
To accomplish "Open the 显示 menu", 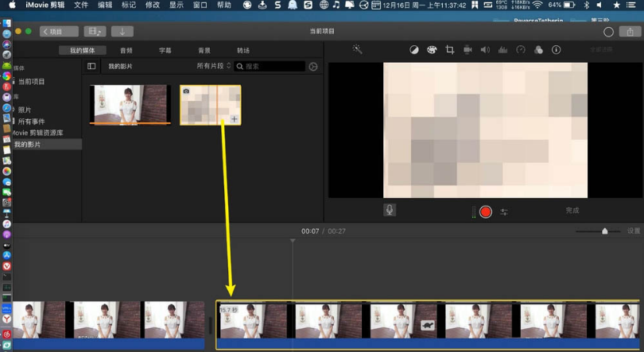I will point(177,5).
